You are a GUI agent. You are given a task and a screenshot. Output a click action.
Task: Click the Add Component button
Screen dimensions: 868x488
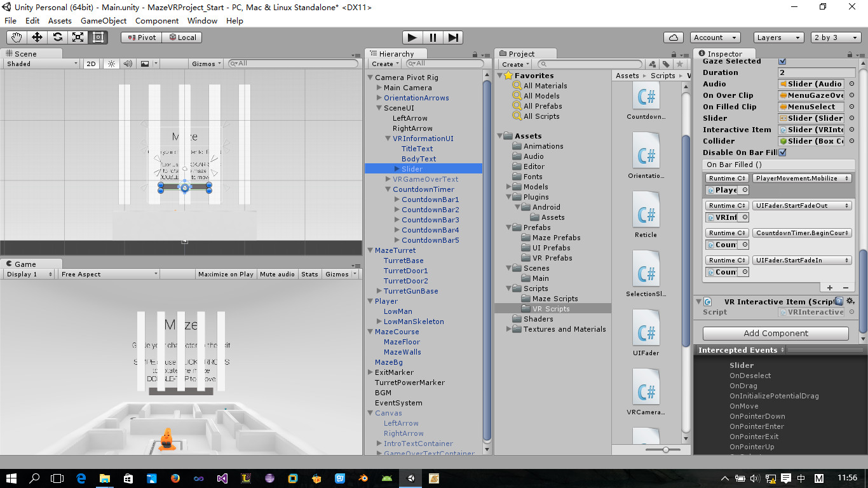[x=775, y=333]
